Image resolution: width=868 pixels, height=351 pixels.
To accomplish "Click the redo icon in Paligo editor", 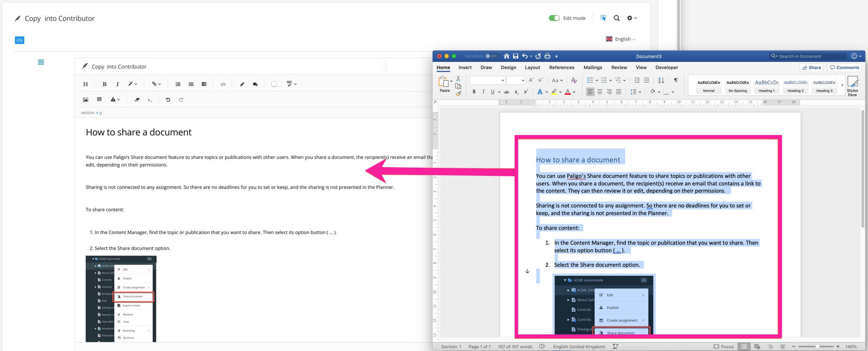I will tap(181, 100).
